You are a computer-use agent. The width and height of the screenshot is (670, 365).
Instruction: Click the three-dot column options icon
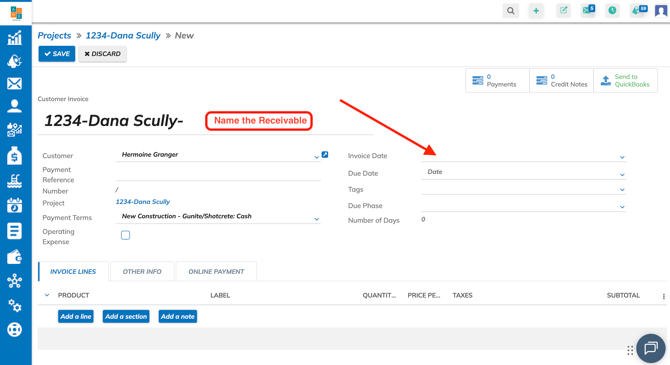[x=664, y=296]
